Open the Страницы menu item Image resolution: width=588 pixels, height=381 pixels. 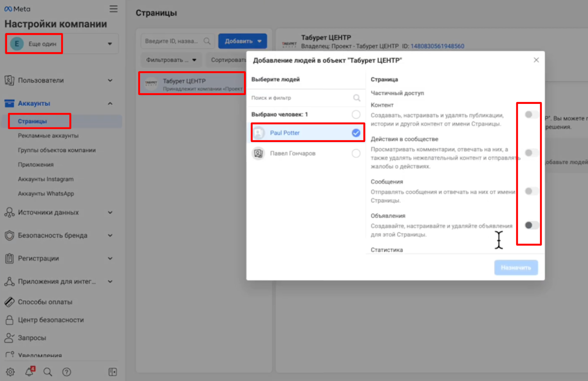click(x=32, y=121)
